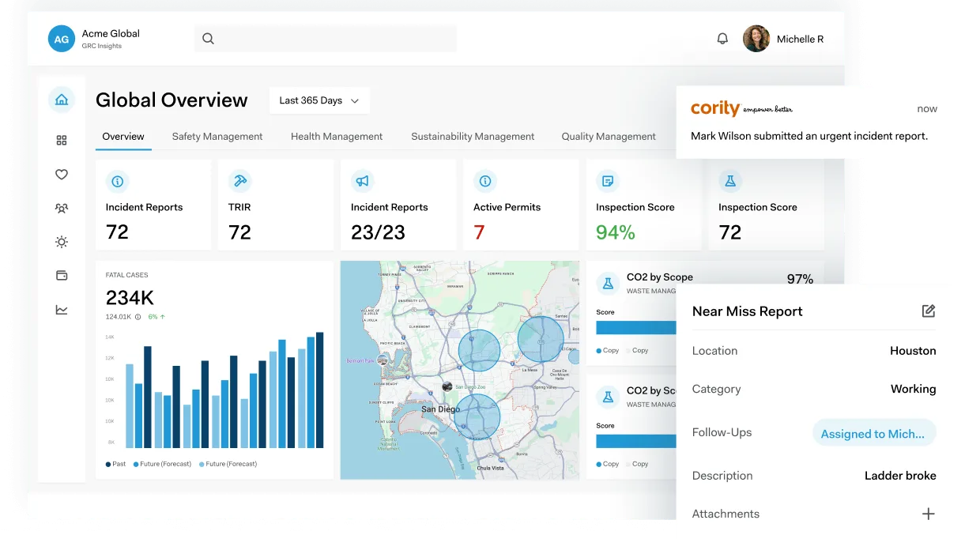Select the sun sustainability sidebar icon

[x=62, y=242]
